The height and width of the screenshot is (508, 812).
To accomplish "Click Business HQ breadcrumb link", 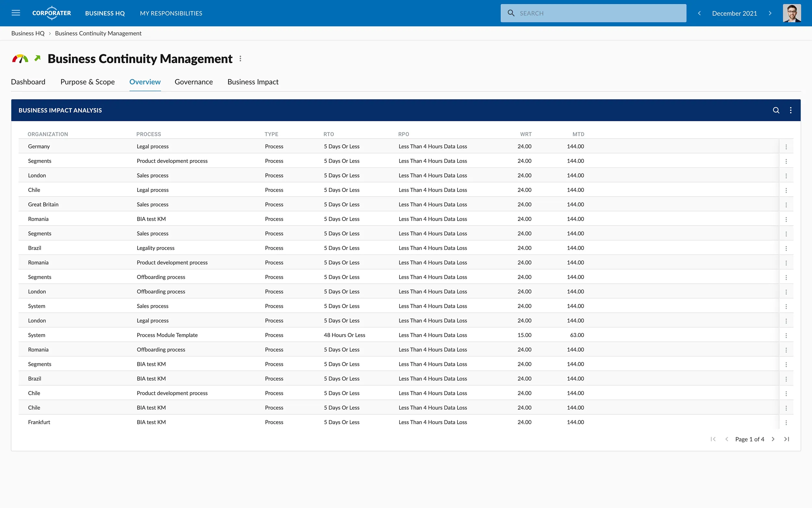I will [x=28, y=33].
